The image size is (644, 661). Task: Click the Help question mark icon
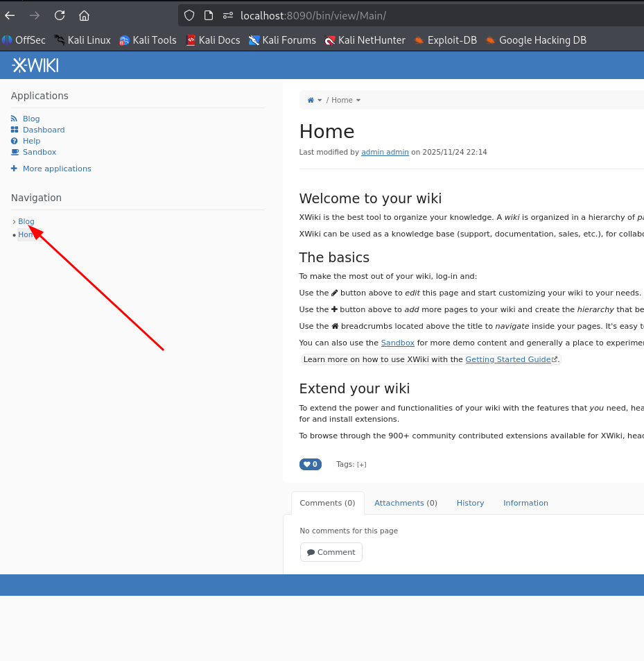(x=15, y=141)
